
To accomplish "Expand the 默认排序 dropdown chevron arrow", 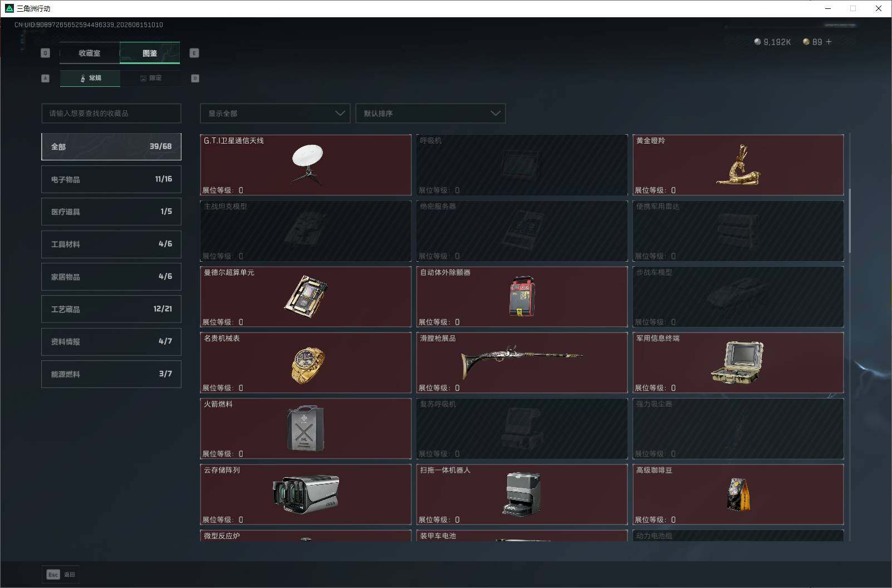I will [x=495, y=113].
